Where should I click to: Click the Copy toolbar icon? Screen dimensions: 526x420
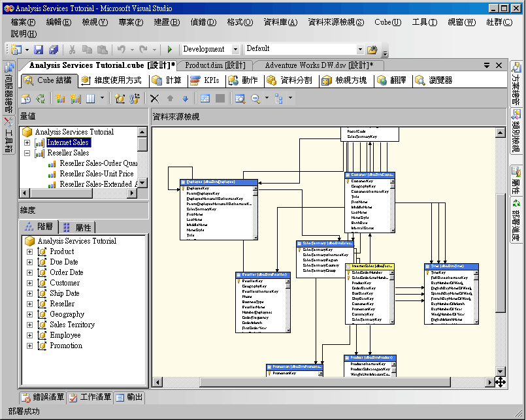(87, 50)
